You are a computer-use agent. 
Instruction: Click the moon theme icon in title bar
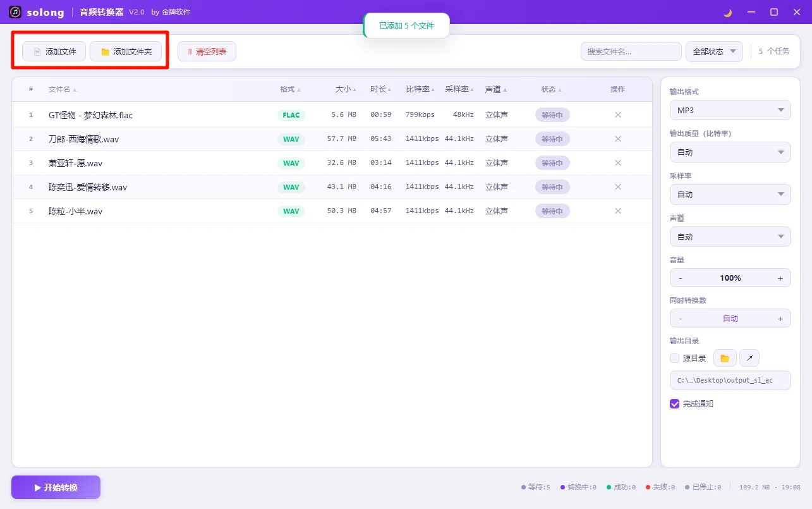pyautogui.click(x=726, y=12)
